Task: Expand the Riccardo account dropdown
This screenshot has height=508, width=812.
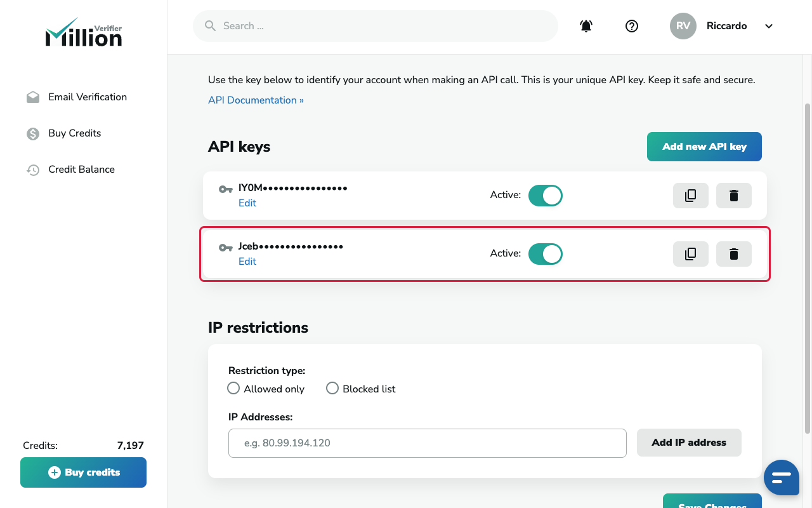Action: point(769,26)
